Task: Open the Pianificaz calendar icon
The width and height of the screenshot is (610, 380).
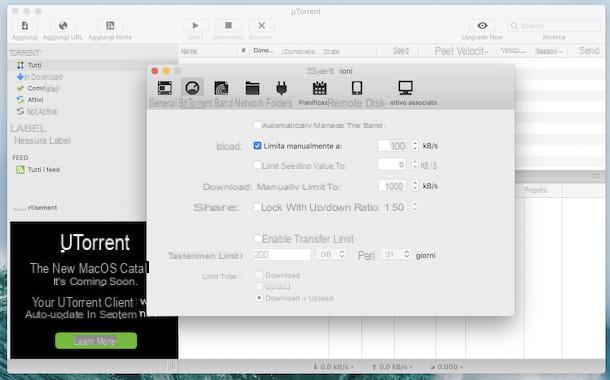Action: [319, 88]
